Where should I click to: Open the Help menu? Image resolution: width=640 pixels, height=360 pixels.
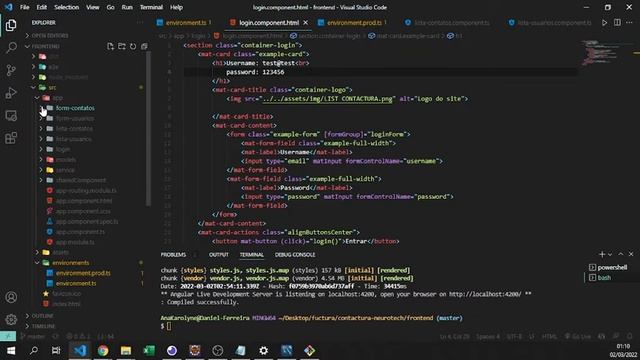click(x=176, y=7)
